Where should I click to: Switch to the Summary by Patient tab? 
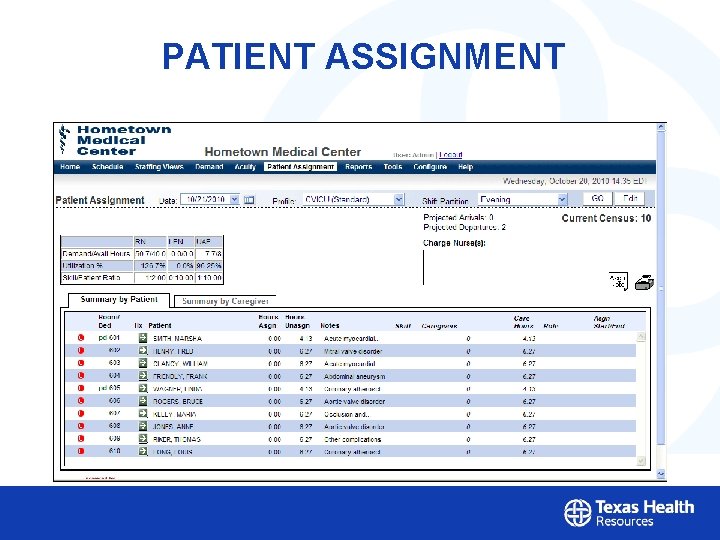[x=119, y=300]
